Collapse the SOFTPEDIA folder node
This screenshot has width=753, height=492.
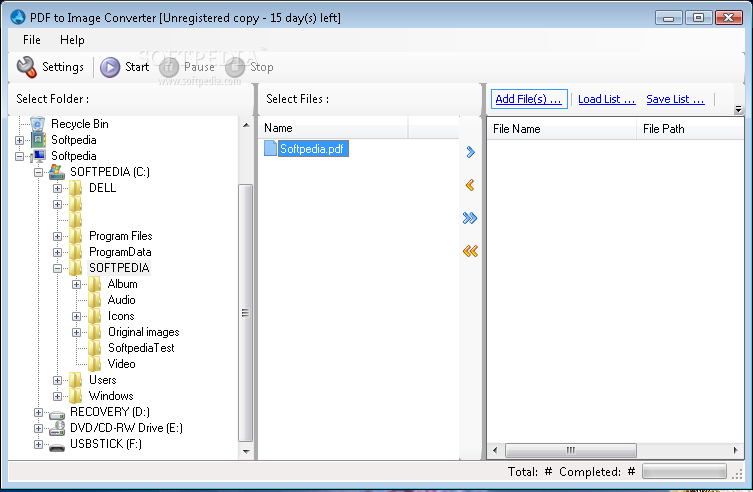[57, 268]
